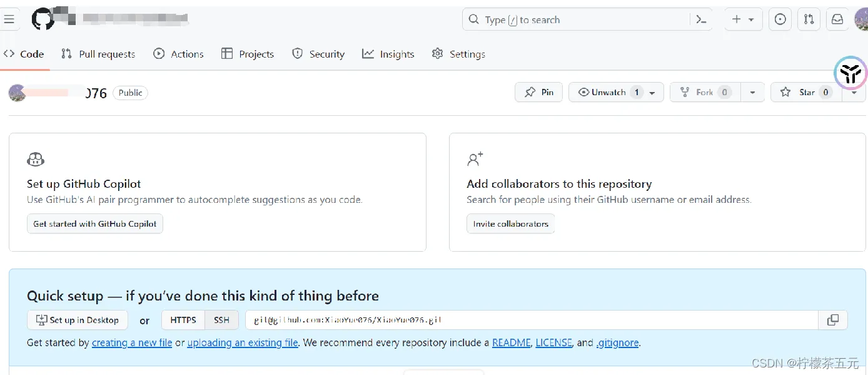Open the notifications inbox icon
The height and width of the screenshot is (375, 868).
click(x=837, y=19)
